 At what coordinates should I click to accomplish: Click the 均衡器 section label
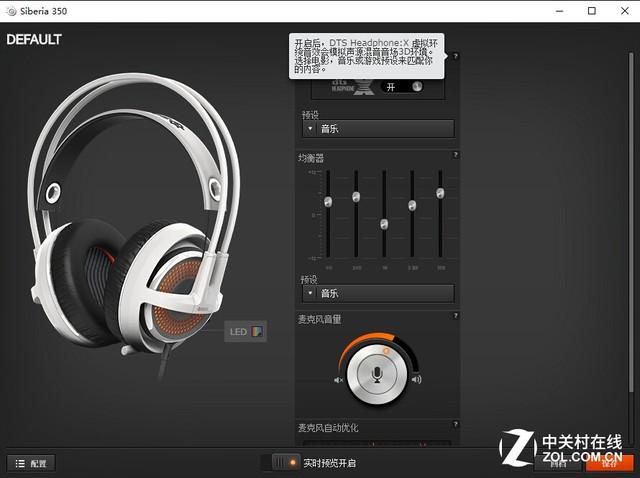[x=311, y=158]
